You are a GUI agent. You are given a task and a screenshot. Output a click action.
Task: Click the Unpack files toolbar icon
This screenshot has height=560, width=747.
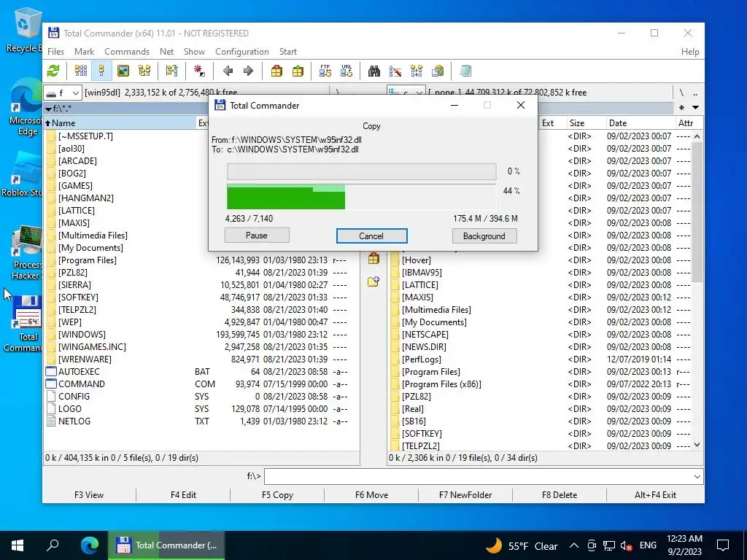[x=298, y=71]
